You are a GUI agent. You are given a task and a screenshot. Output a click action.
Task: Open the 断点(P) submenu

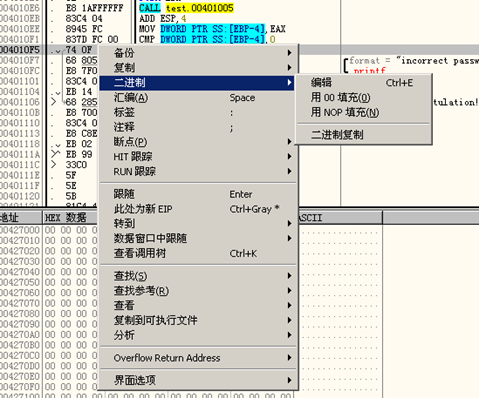click(197, 142)
